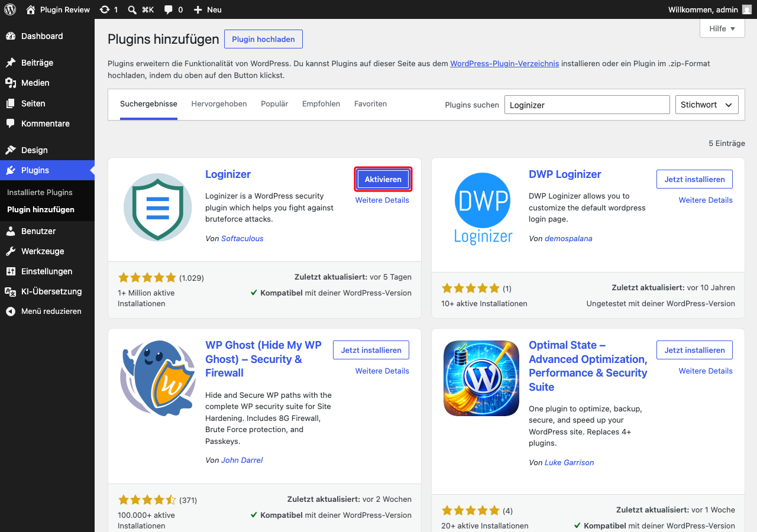Click the DWP Loginizer title link
Screen dimensions: 757x532
click(x=565, y=174)
